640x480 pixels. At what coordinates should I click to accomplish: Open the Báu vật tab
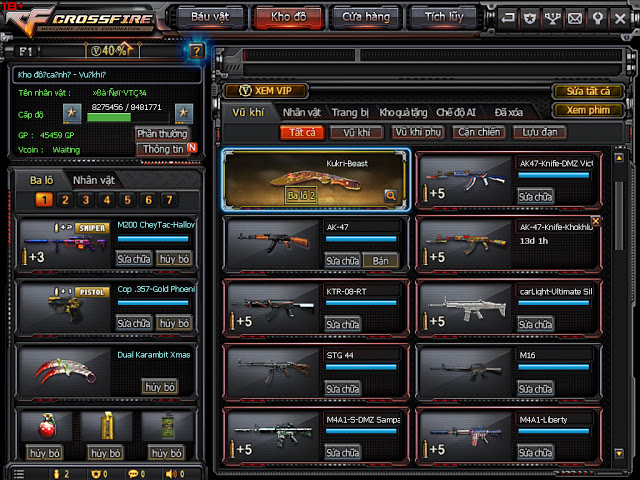210,17
